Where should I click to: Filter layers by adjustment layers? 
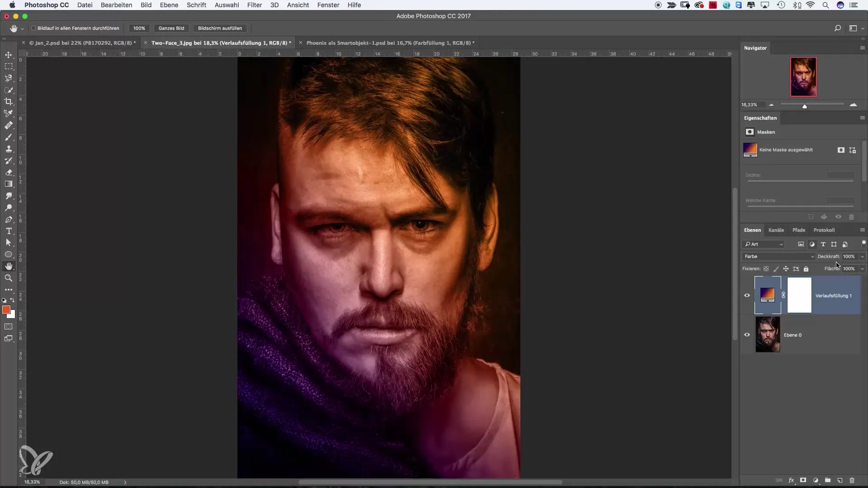click(x=812, y=244)
